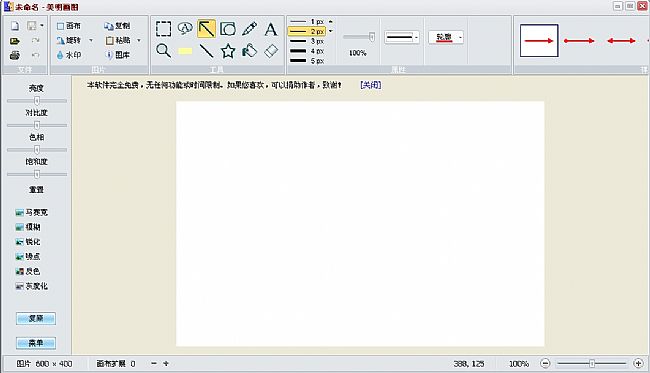This screenshot has height=373, width=650.
Task: Select the rectangular marquee selection tool
Action: pos(163,29)
